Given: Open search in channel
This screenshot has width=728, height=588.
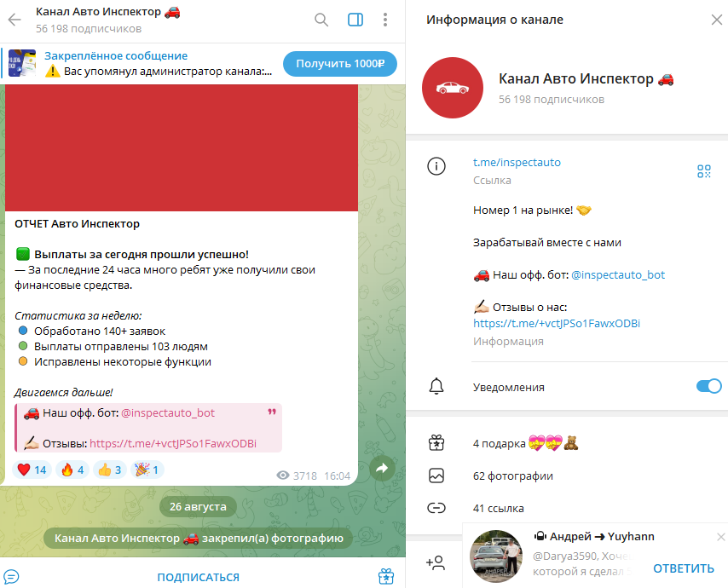Looking at the screenshot, I should click(321, 20).
